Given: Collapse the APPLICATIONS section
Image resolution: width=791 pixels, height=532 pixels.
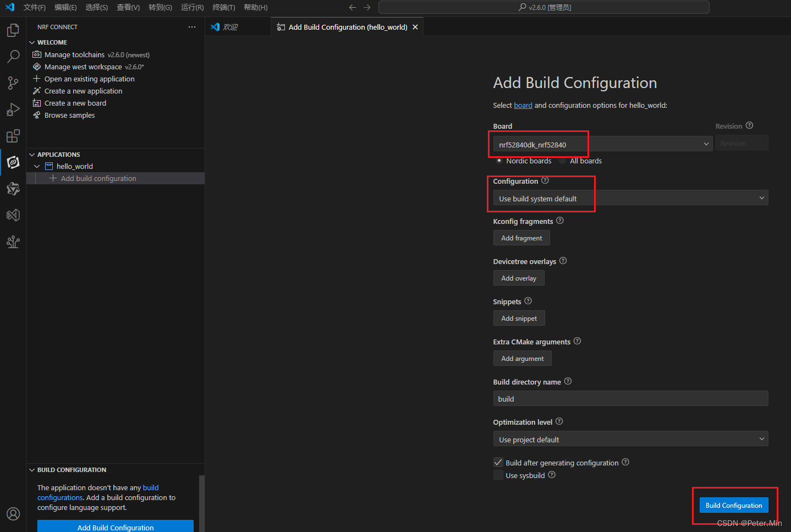Looking at the screenshot, I should click(x=32, y=155).
